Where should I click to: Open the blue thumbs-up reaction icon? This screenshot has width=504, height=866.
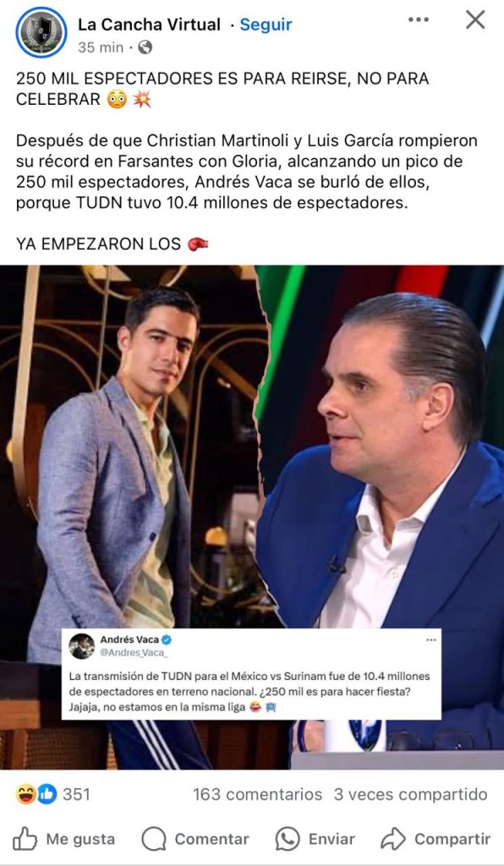click(47, 795)
